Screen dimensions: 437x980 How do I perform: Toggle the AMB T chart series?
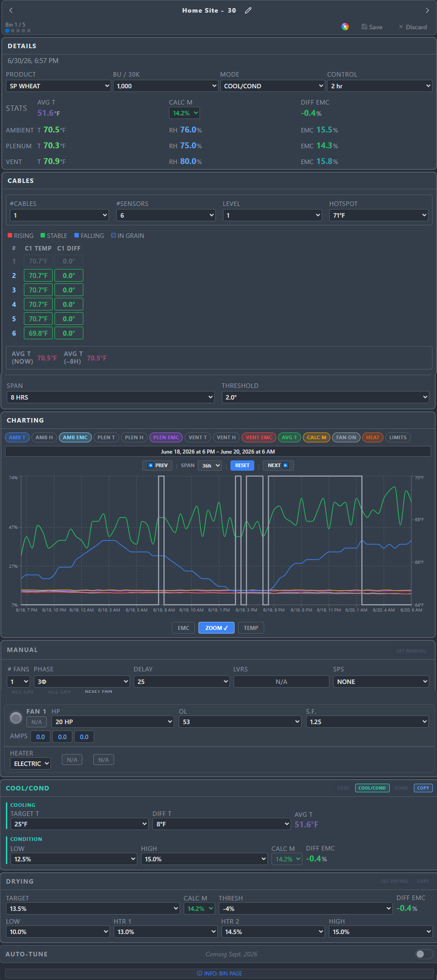pyautogui.click(x=17, y=437)
